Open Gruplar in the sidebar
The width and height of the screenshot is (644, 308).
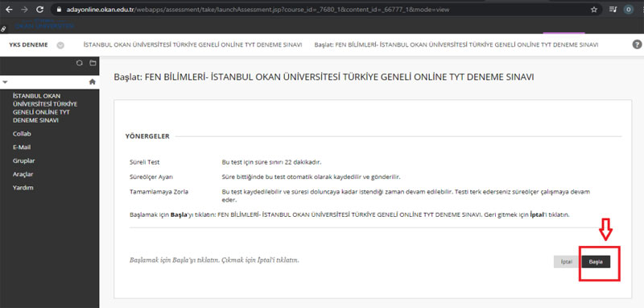24,160
